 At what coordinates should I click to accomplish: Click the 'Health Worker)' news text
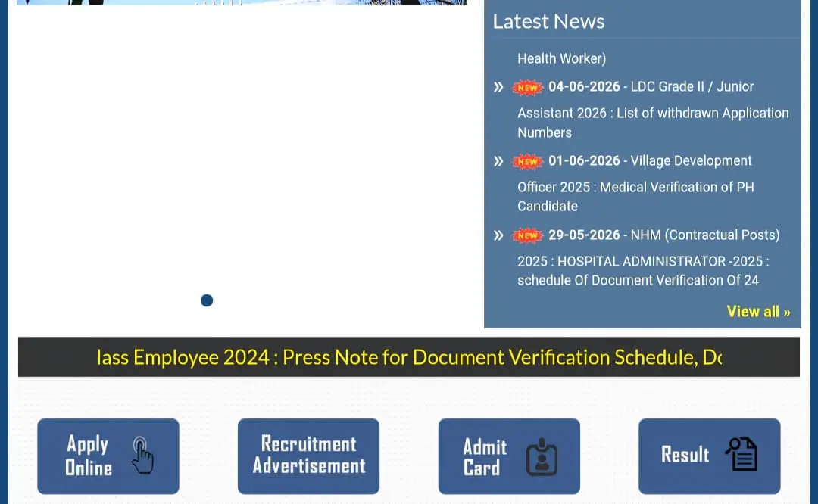tap(561, 58)
